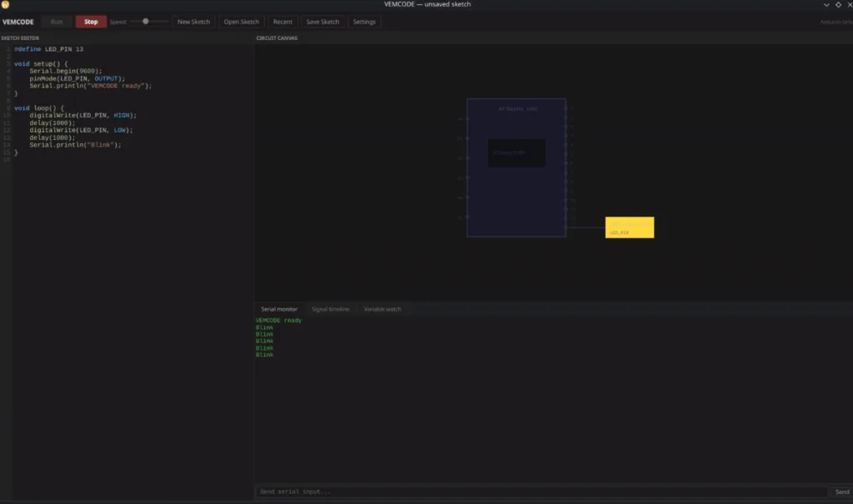Open the Variable watch tab
This screenshot has height=504, width=853.
click(x=382, y=309)
